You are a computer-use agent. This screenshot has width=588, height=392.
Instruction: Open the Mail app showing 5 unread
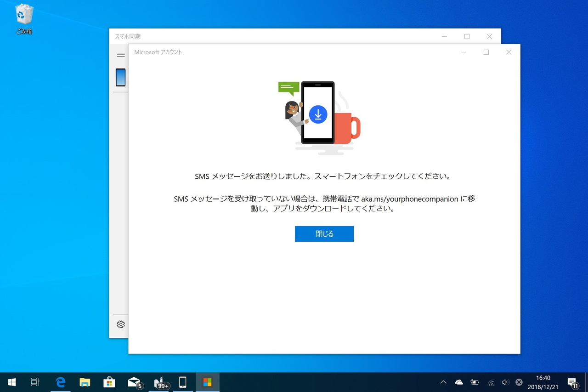(134, 382)
